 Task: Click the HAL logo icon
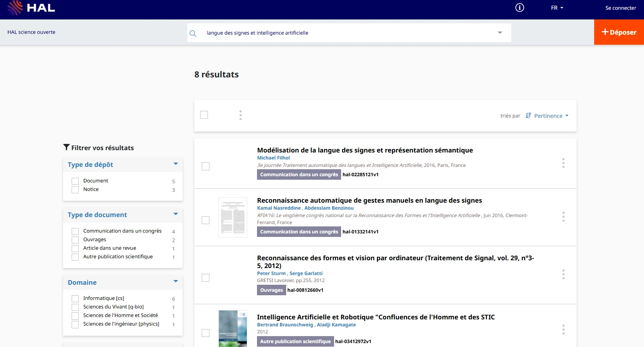[x=16, y=8]
